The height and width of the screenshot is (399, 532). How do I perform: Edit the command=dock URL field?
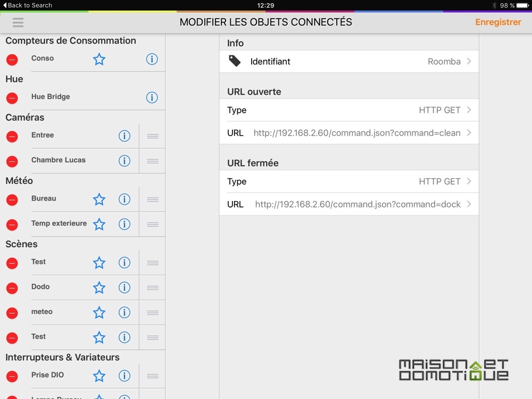[x=349, y=204]
